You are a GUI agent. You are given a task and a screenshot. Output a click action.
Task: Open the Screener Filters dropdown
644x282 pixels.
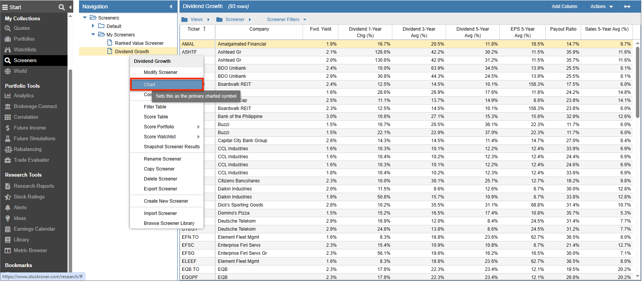tap(287, 20)
